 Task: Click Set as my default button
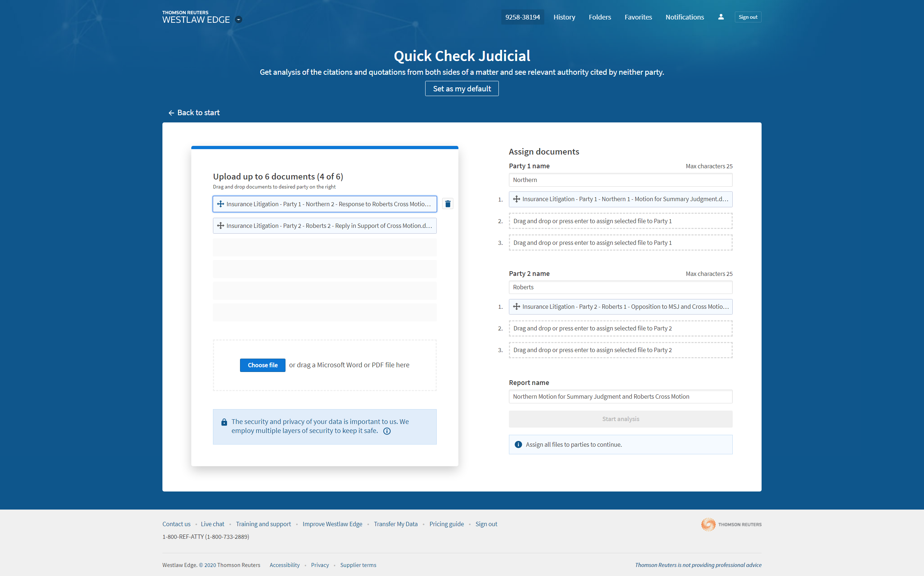[x=462, y=88]
